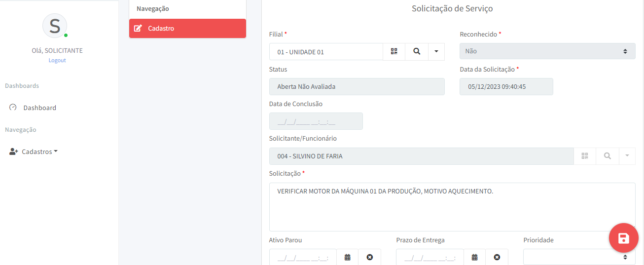
Task: Expand the Filial dropdown arrow
Action: coord(436,51)
